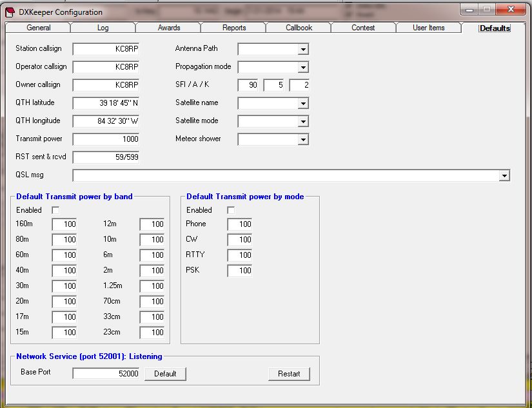Enable default transmit power by mode
This screenshot has width=532, height=408.
[x=231, y=210]
